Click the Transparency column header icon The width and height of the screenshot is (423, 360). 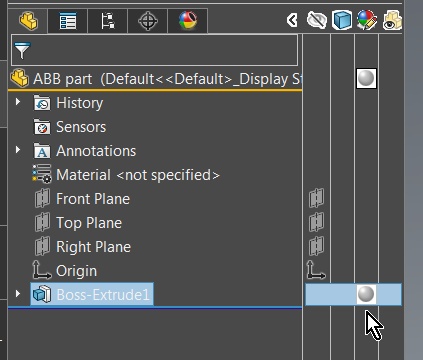392,20
